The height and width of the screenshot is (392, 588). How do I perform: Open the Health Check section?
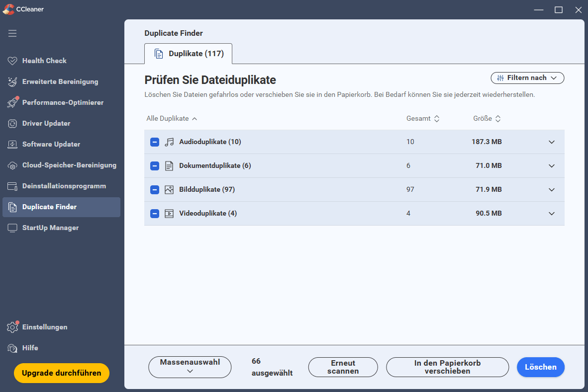click(62, 61)
